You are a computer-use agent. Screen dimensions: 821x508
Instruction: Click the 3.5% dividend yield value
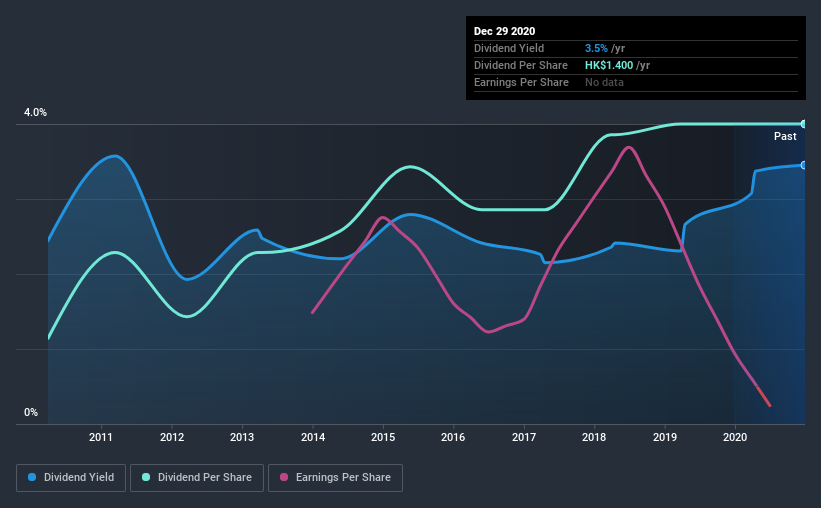[596, 48]
